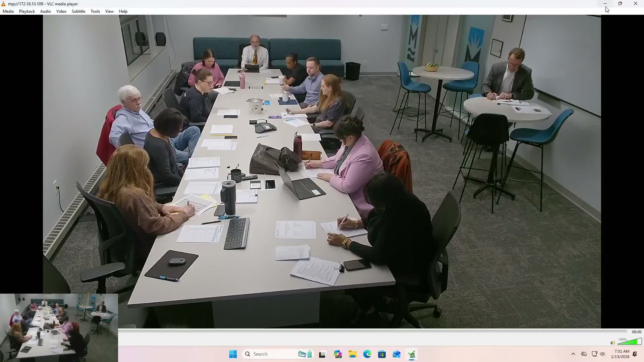
Task: Launch Microsoft Edge from taskbar
Action: coord(367,354)
